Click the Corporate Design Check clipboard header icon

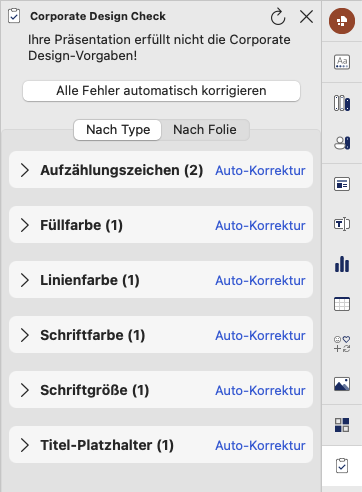14,16
